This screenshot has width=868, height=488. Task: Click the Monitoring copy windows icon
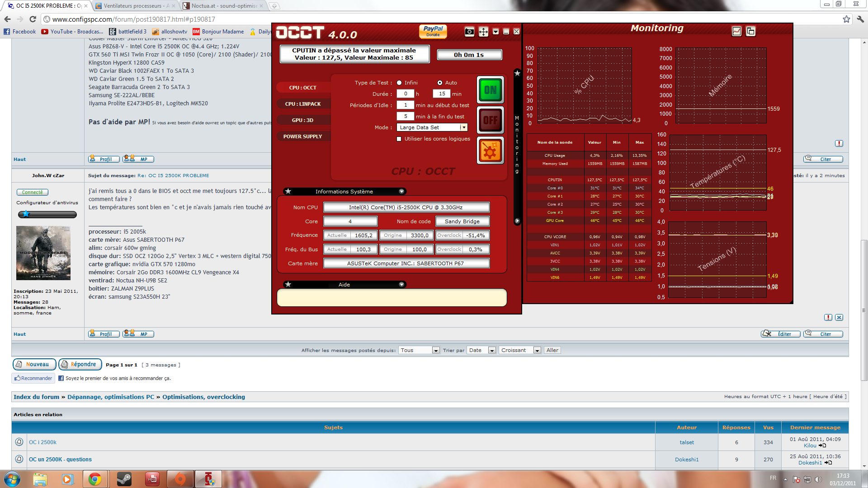[x=750, y=31]
